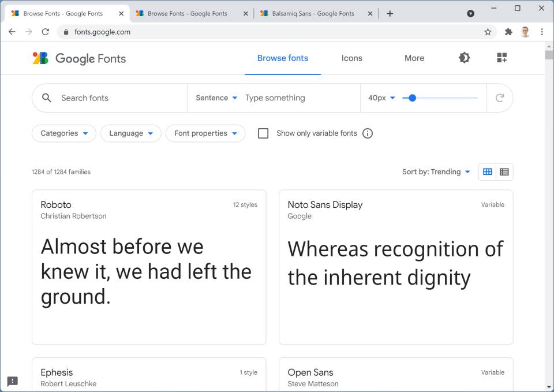This screenshot has width=554, height=392.
Task: Open the Font properties filter
Action: coord(205,133)
